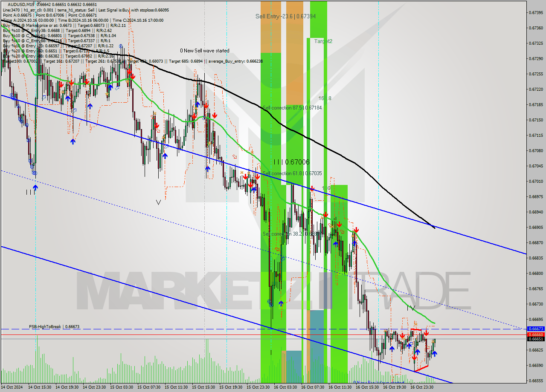Click the 0.67255 price axis label

click(536, 74)
